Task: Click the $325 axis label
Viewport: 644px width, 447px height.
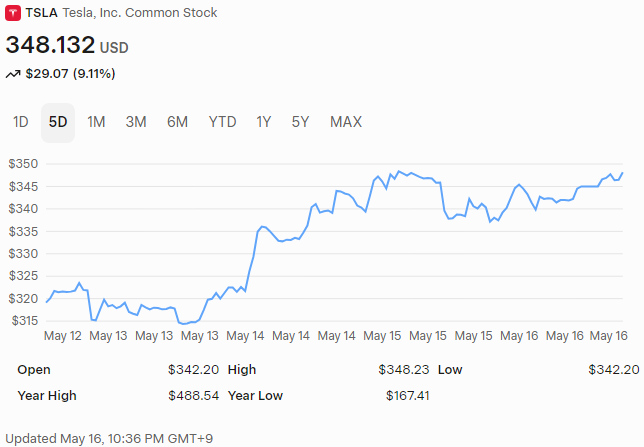Action: coord(23,276)
